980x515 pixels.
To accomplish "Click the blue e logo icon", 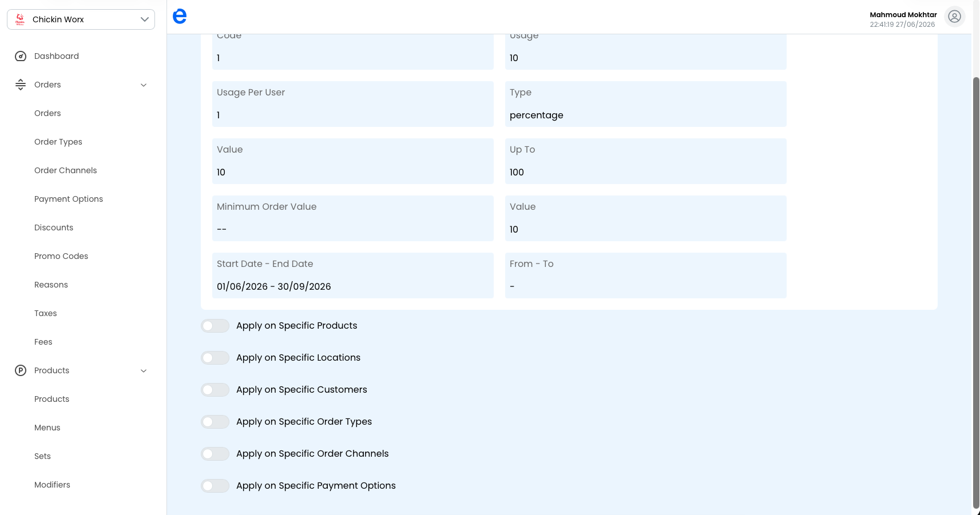I will pos(180,16).
